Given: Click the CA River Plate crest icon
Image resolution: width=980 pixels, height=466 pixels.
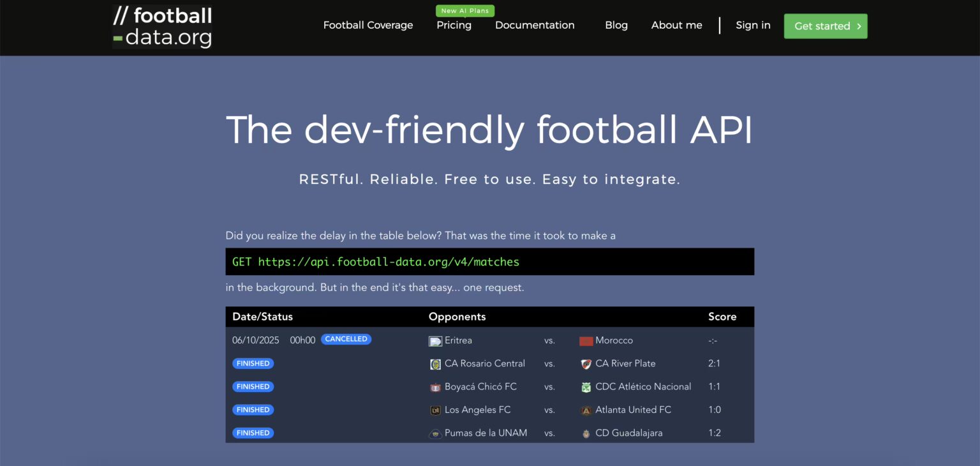Looking at the screenshot, I should click(x=586, y=363).
